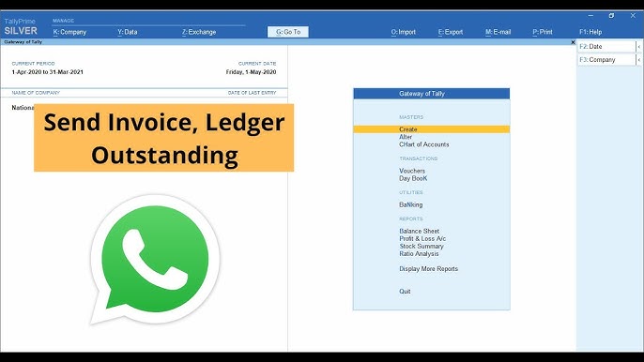Open the E: Export menu
This screenshot has height=362, width=644.
[x=451, y=32]
